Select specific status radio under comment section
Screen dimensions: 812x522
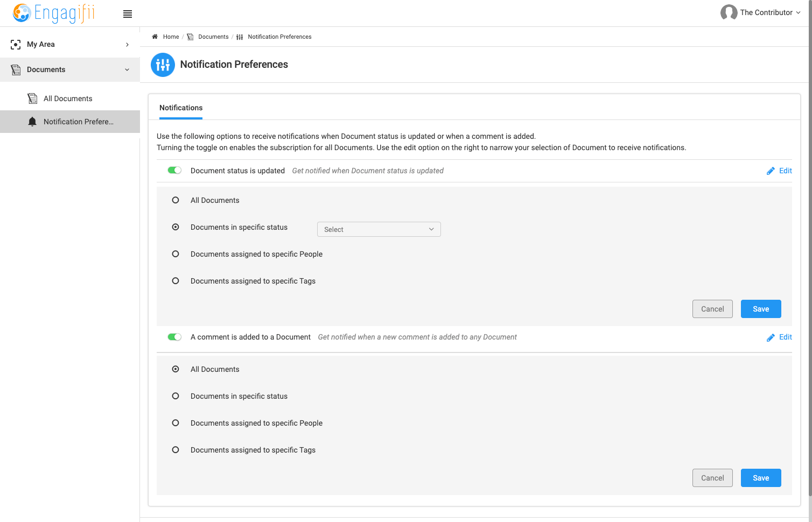pyautogui.click(x=176, y=396)
